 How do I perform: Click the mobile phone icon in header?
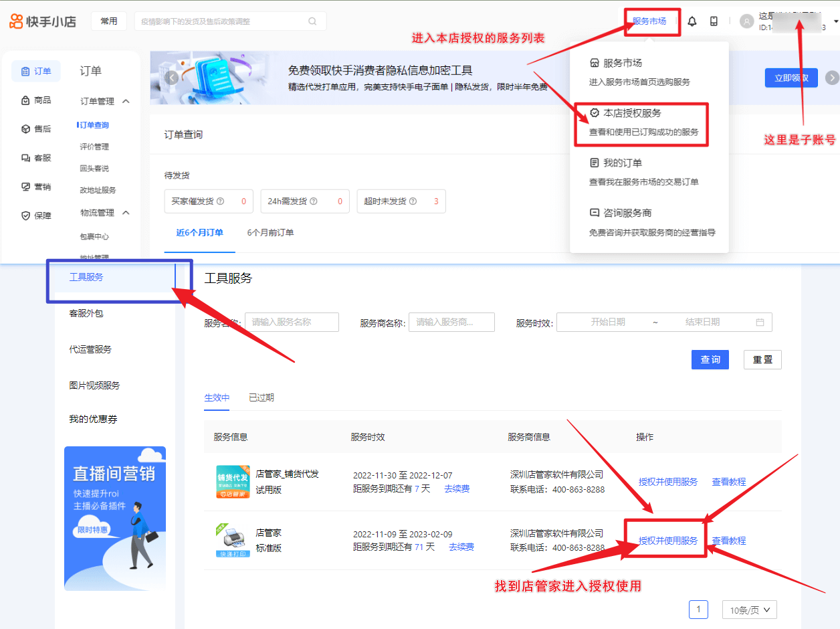click(x=714, y=21)
